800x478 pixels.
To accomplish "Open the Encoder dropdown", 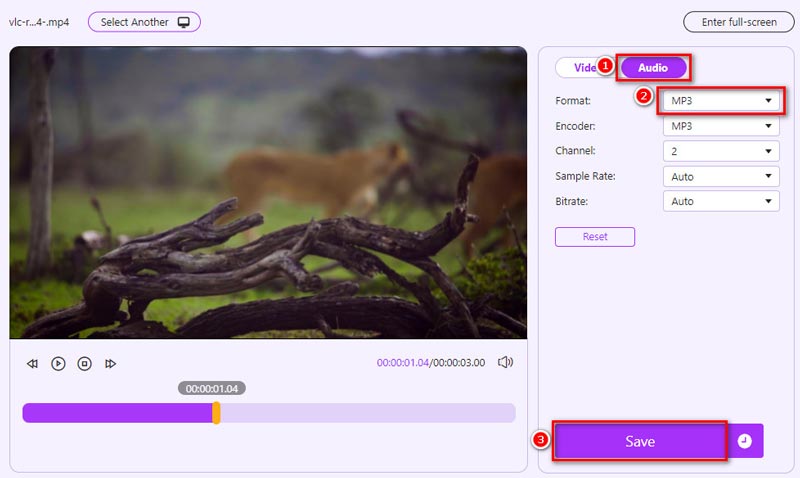I will click(721, 126).
